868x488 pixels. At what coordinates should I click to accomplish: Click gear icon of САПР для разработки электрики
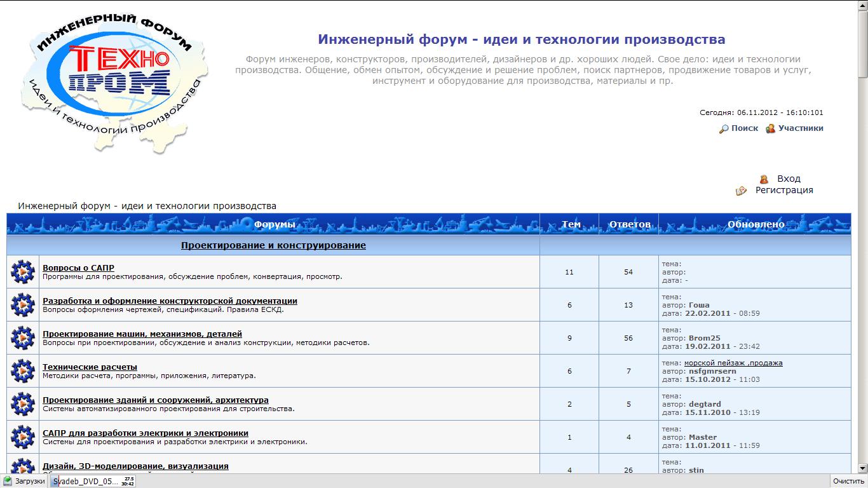pyautogui.click(x=23, y=437)
